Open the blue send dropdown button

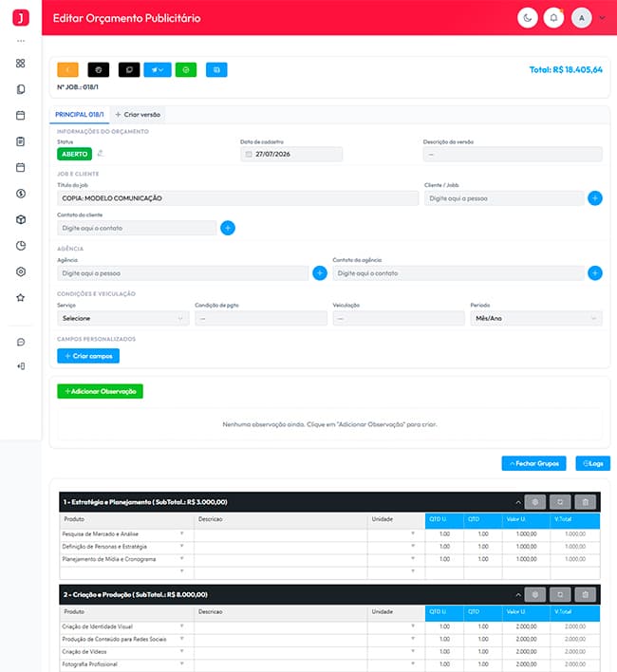tap(158, 70)
